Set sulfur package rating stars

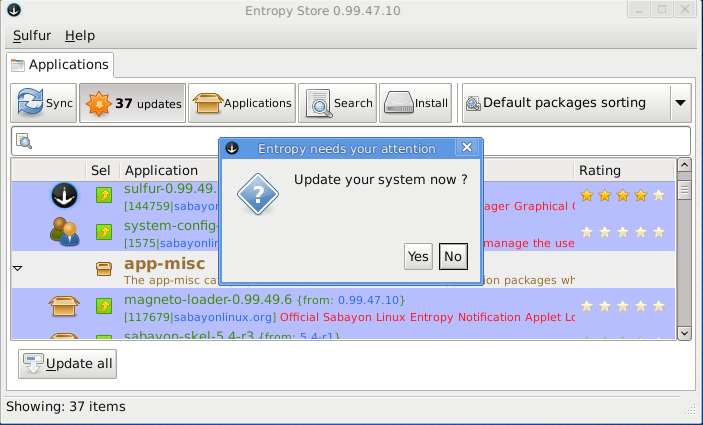pos(623,195)
